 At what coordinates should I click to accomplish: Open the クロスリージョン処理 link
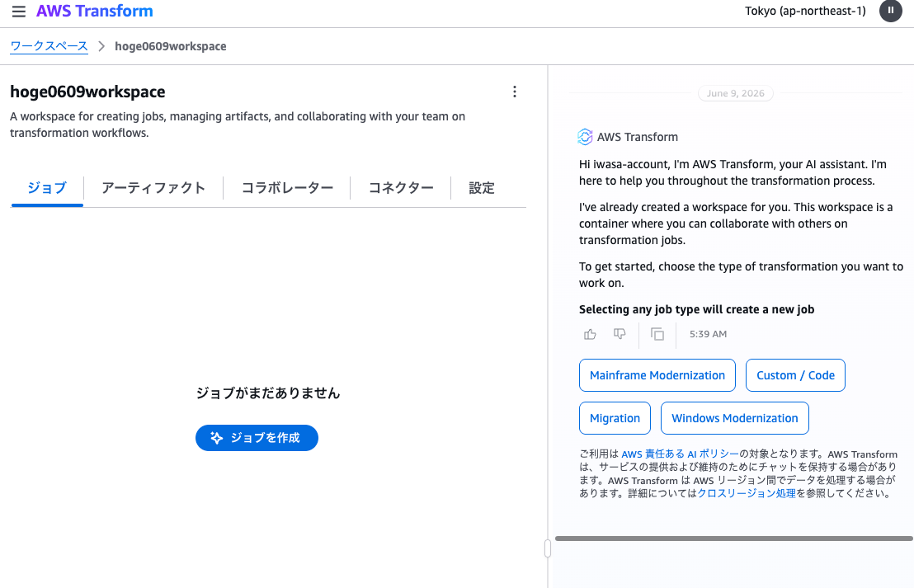click(747, 493)
